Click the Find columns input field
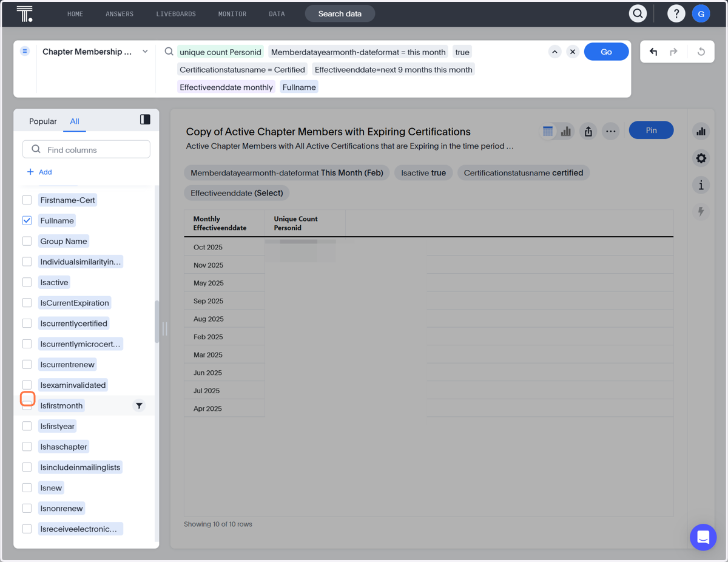Screen dimensions: 728x562 coord(86,149)
